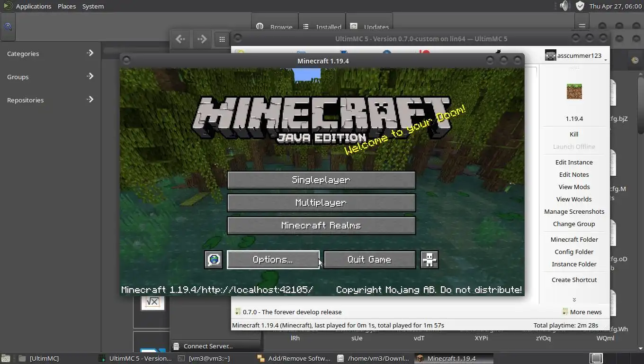Click the search icon in software manager

pyautogui.click(x=8, y=27)
